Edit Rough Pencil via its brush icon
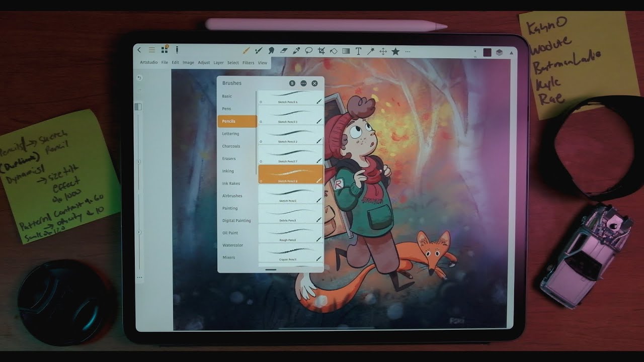 [319, 239]
